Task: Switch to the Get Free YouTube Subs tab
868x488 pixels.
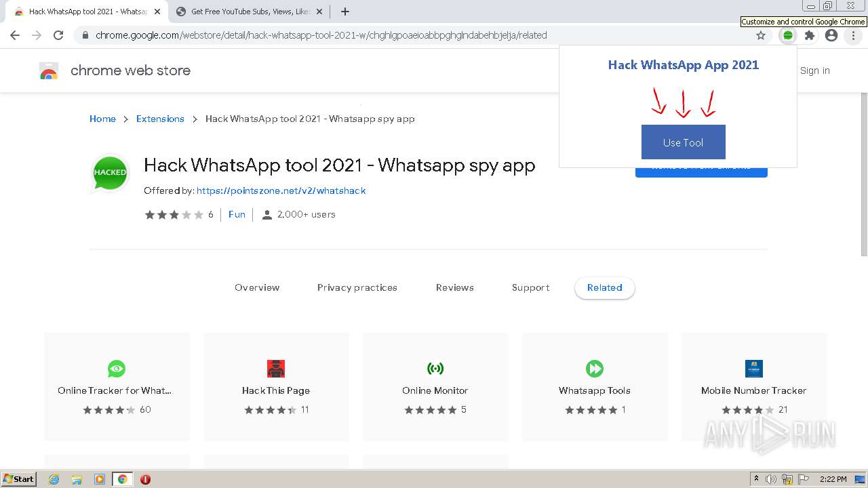Action: [248, 12]
